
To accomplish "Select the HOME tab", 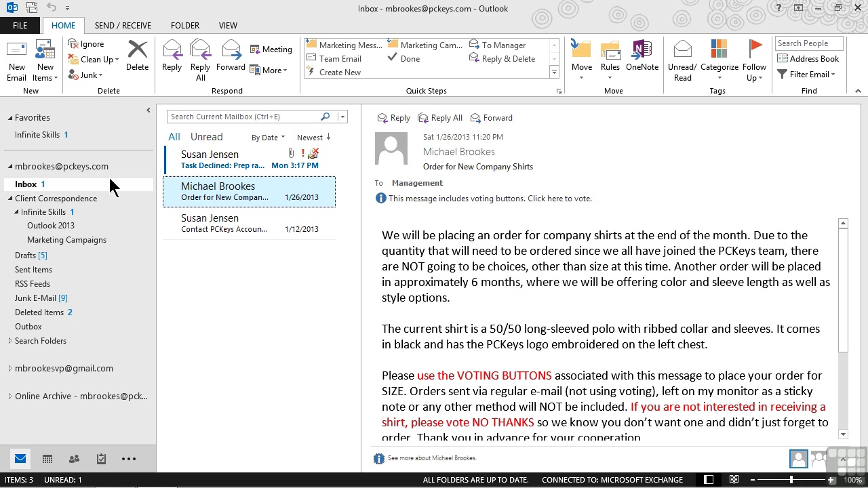I will (x=63, y=26).
